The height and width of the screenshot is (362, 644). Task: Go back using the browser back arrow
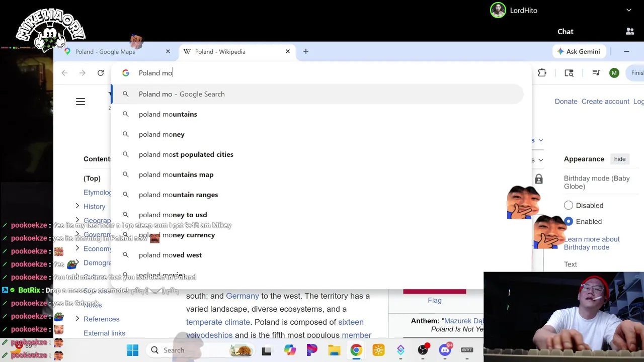tap(64, 73)
